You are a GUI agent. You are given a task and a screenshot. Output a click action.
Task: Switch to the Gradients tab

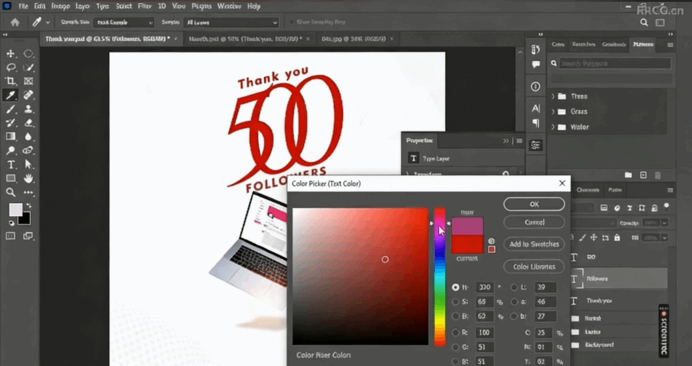pyautogui.click(x=614, y=44)
